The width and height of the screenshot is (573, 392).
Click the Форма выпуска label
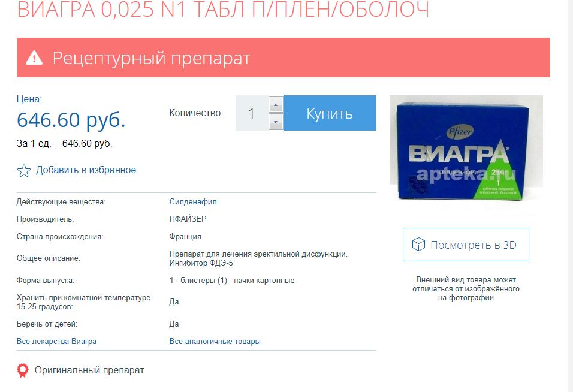point(46,280)
